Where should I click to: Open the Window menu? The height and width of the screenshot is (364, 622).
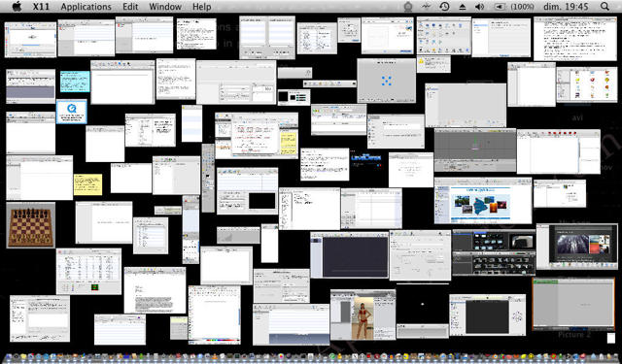click(x=165, y=7)
